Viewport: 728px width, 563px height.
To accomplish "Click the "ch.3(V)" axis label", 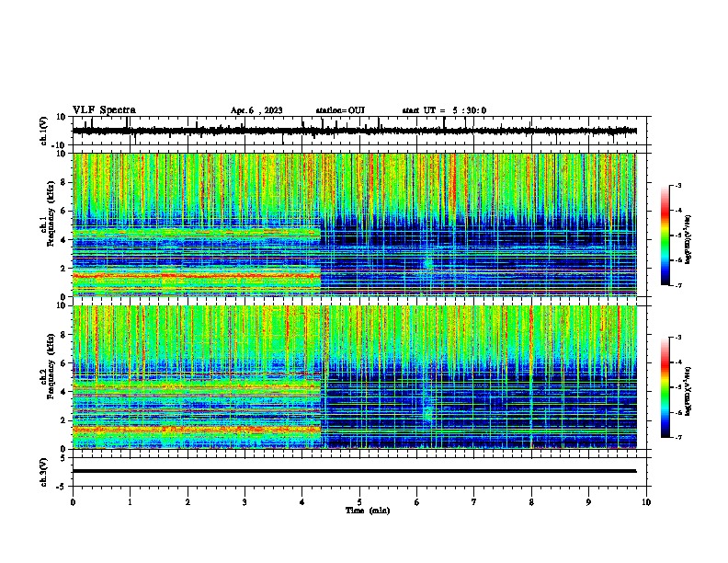I will click(x=43, y=472).
